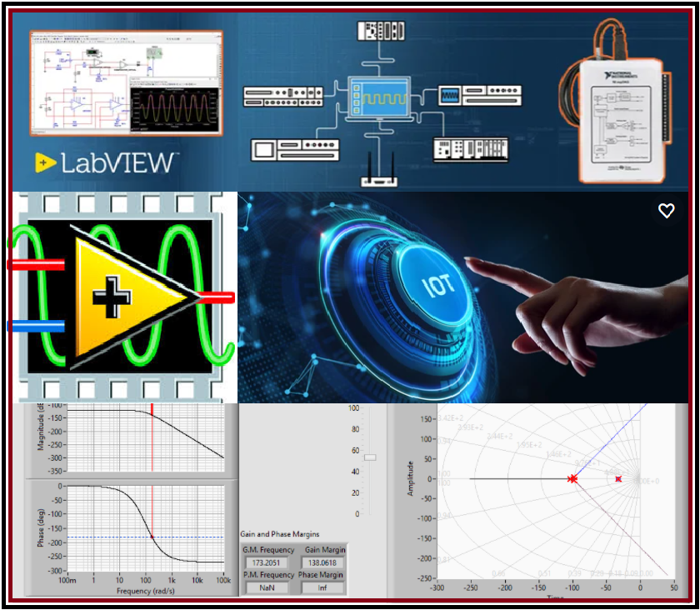
Task: Click the red star marker on polar plot
Action: (572, 479)
